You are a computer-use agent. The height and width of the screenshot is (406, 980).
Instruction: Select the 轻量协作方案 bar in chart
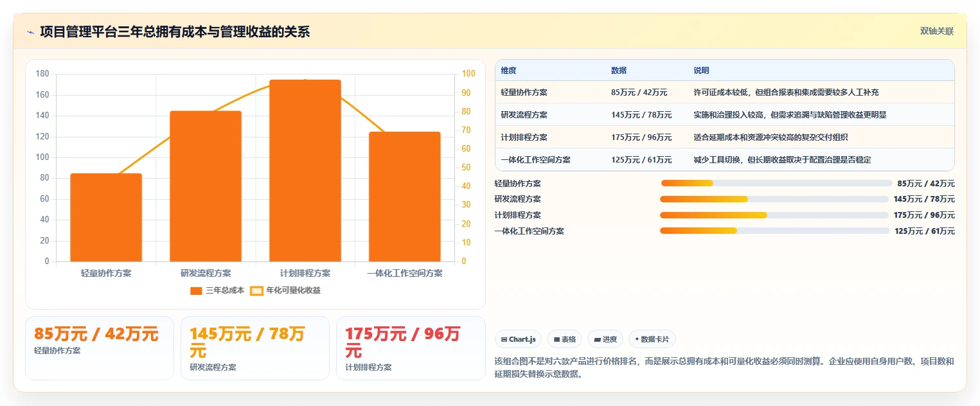106,217
